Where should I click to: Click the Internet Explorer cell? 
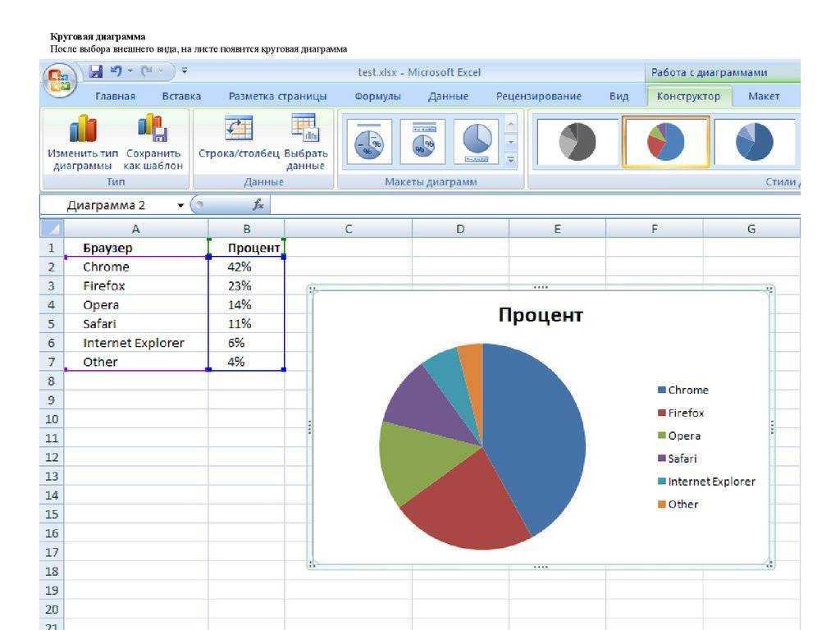click(136, 343)
